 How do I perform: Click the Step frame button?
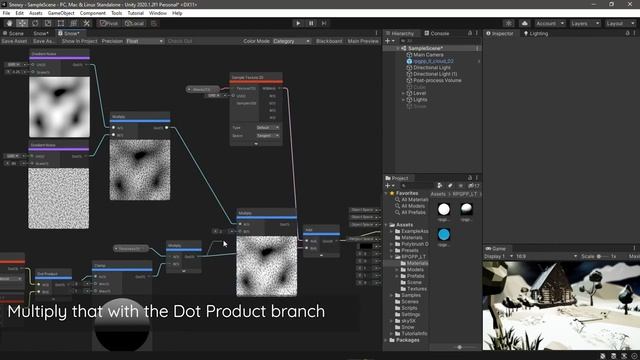point(324,23)
